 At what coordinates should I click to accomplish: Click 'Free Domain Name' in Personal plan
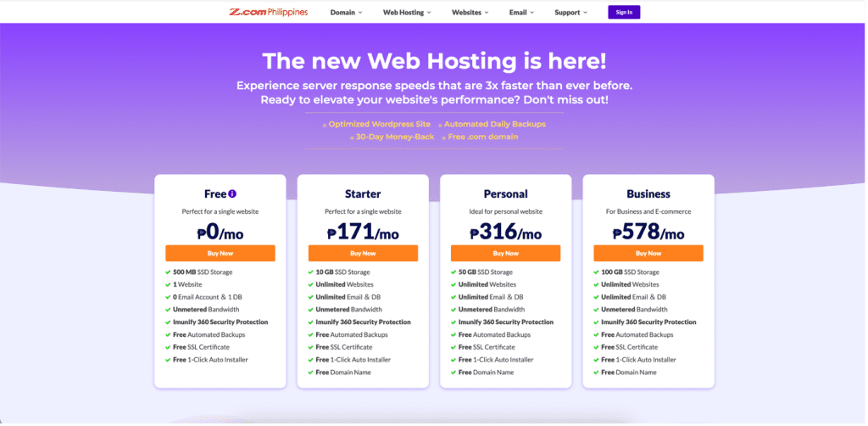[x=486, y=373]
